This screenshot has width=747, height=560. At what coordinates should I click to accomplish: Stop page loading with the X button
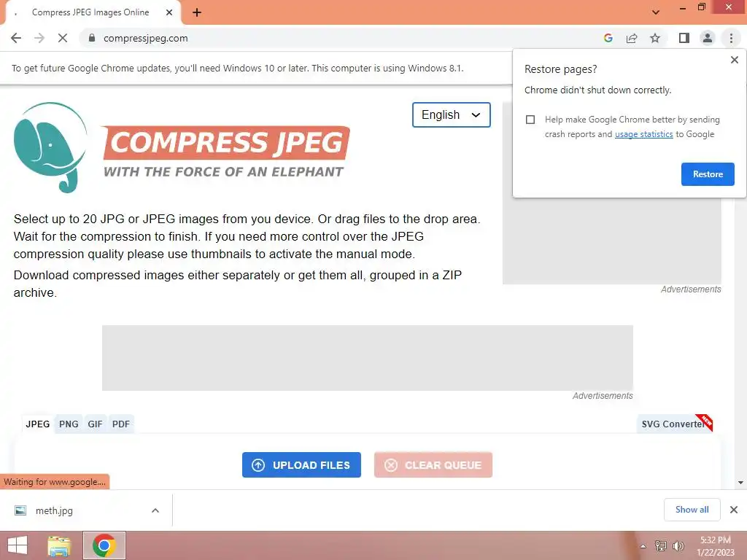(x=63, y=38)
